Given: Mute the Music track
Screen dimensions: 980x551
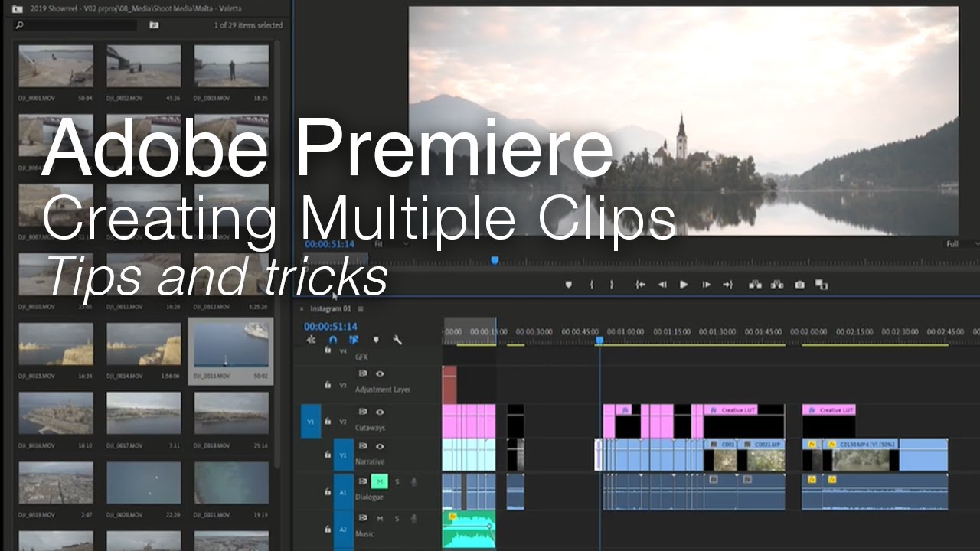Looking at the screenshot, I should 380,519.
